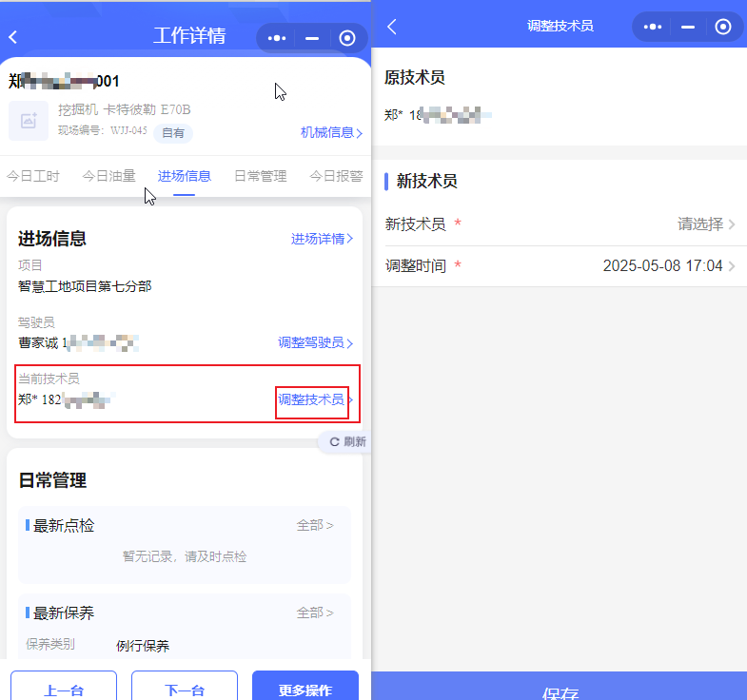Screen dimensions: 747x700
Task: Open the 更多操作 button
Action: [x=305, y=686]
